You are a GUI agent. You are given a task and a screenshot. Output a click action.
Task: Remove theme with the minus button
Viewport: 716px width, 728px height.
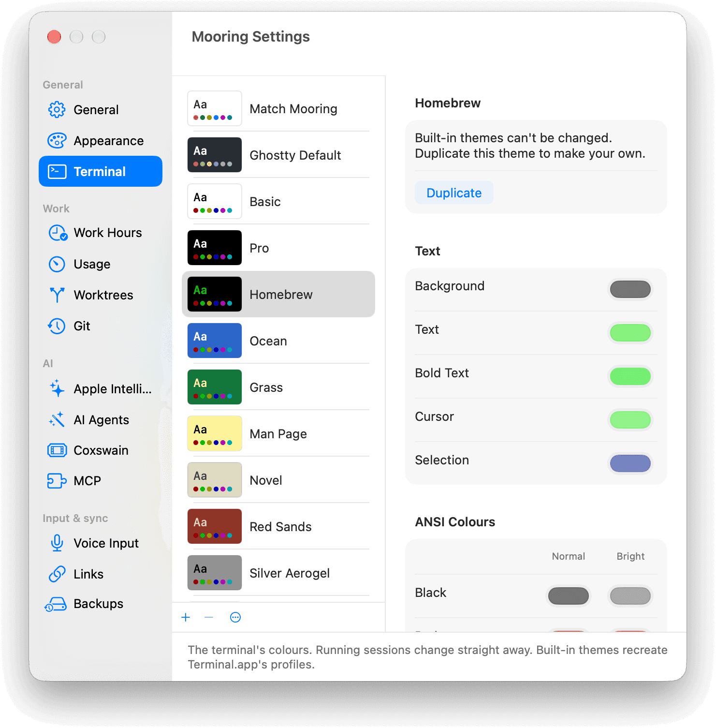coord(209,617)
